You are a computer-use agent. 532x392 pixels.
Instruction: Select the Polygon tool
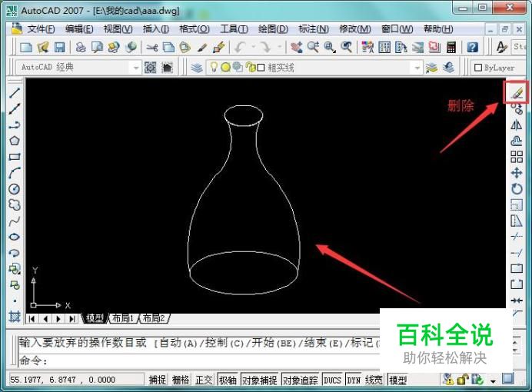tap(15, 141)
